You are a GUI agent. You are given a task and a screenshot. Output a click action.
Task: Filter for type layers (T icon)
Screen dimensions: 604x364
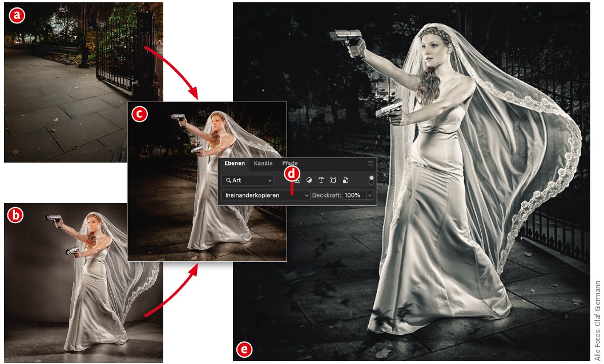pyautogui.click(x=321, y=180)
